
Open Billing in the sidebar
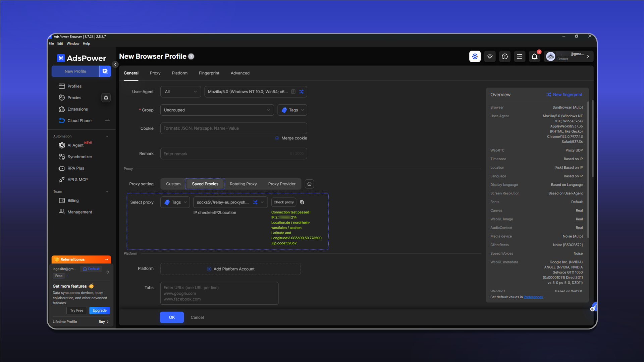point(73,200)
